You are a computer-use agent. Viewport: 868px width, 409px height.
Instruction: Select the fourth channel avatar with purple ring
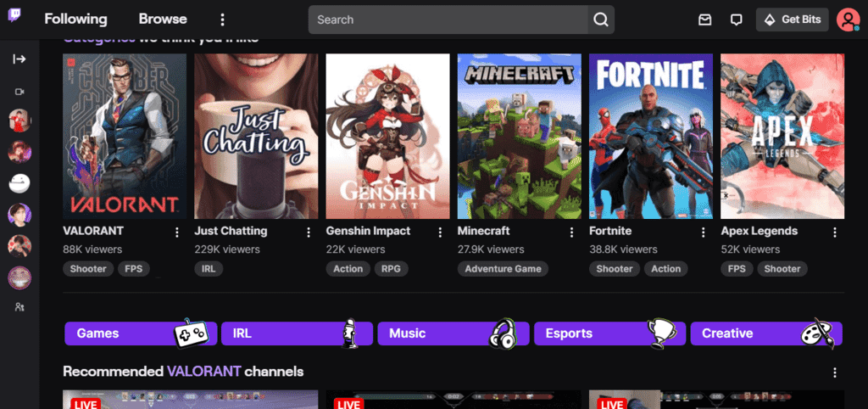click(x=19, y=215)
